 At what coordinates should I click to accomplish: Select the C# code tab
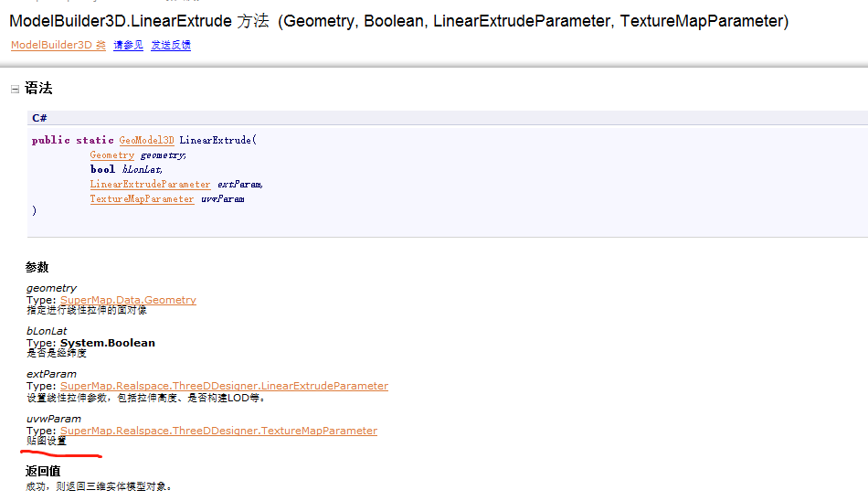pos(39,118)
